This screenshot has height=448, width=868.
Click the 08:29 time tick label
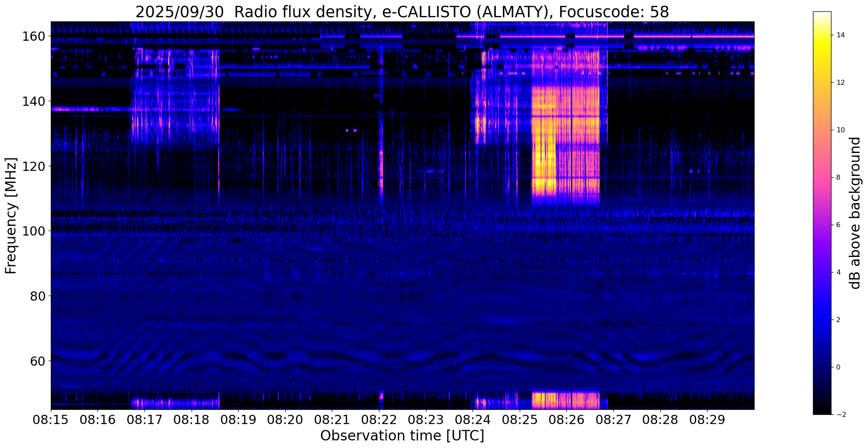707,420
